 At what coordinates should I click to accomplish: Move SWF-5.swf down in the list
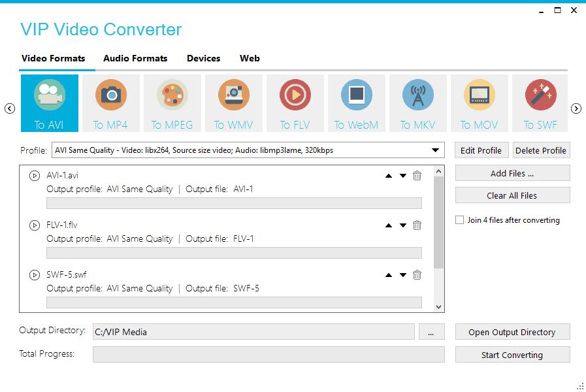pyautogui.click(x=403, y=275)
